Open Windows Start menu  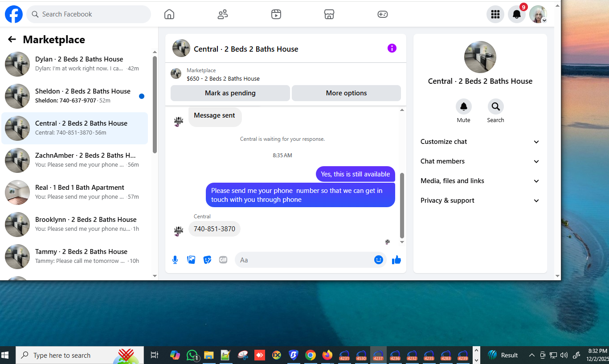click(5, 355)
